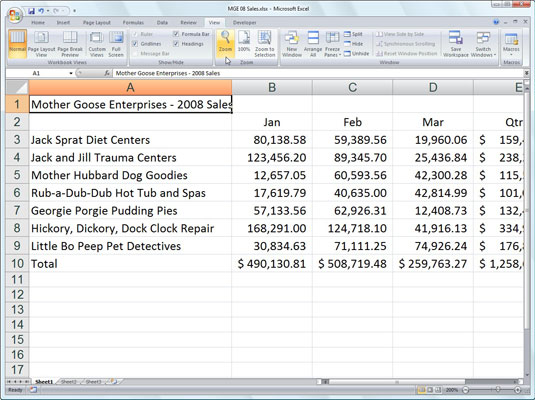
Task: Switch to Sheet2 worksheet tab
Action: pyautogui.click(x=69, y=382)
